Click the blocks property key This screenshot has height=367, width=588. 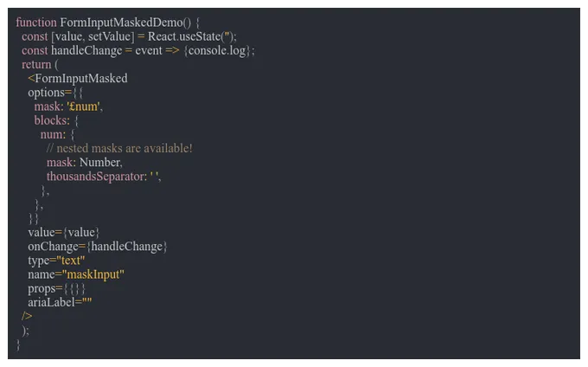click(x=52, y=120)
